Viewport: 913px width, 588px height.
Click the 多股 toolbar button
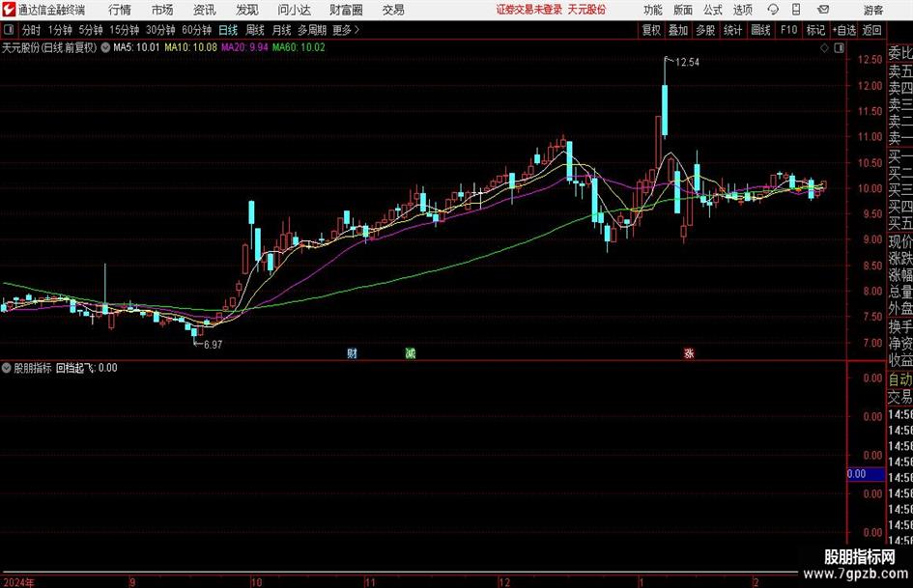[x=705, y=30]
